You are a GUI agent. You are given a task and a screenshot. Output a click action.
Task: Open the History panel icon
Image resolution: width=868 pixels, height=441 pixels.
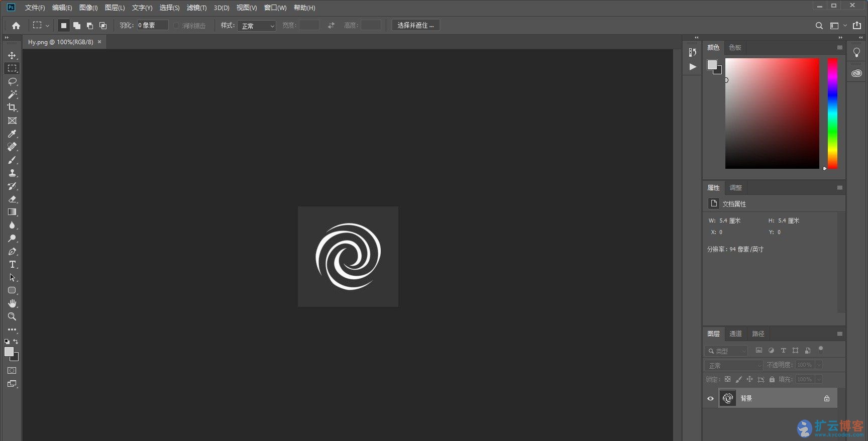click(693, 52)
